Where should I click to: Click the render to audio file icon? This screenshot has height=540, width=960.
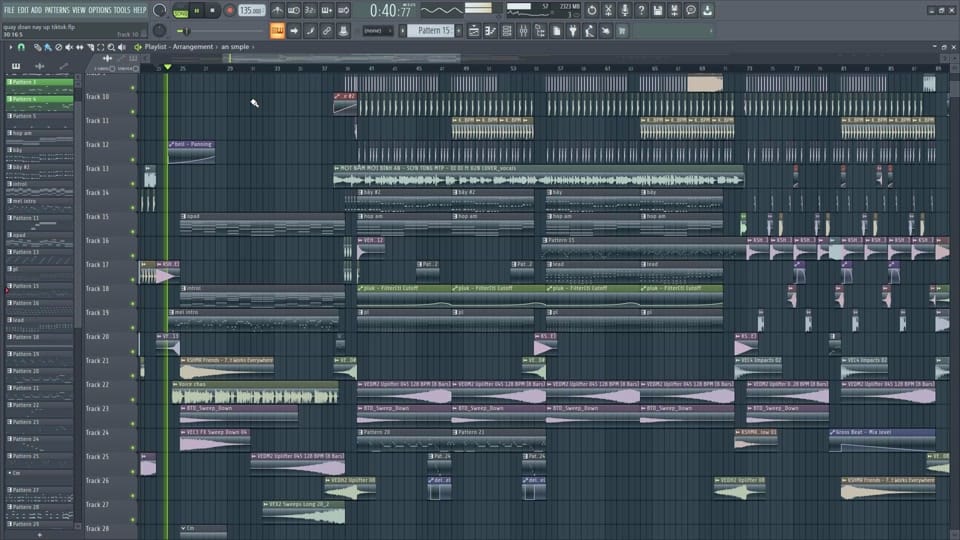pos(674,10)
